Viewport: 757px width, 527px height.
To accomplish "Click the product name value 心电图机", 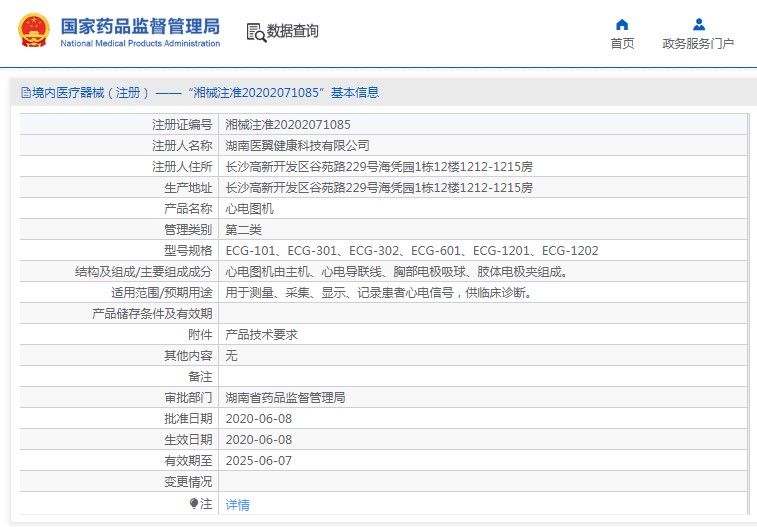I will (x=249, y=209).
